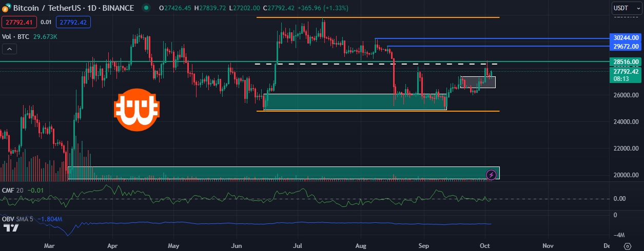Open the USDT currency dropdown
Image resolution: width=644 pixels, height=251 pixels.
627,8
